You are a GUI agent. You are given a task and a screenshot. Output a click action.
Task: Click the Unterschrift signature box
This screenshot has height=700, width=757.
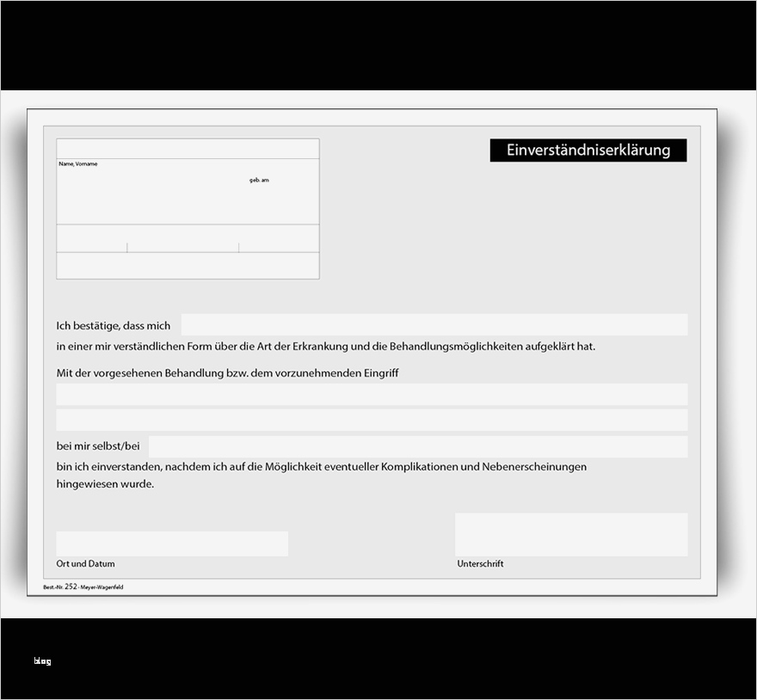tap(571, 533)
